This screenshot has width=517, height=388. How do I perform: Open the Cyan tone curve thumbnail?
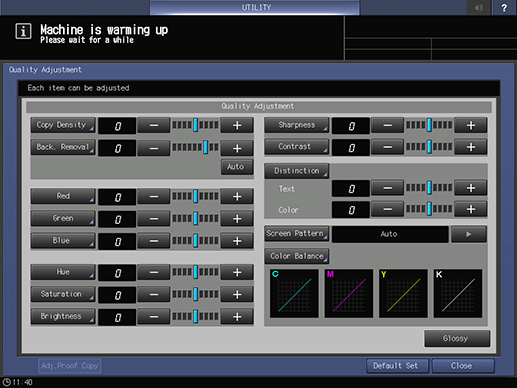click(294, 294)
